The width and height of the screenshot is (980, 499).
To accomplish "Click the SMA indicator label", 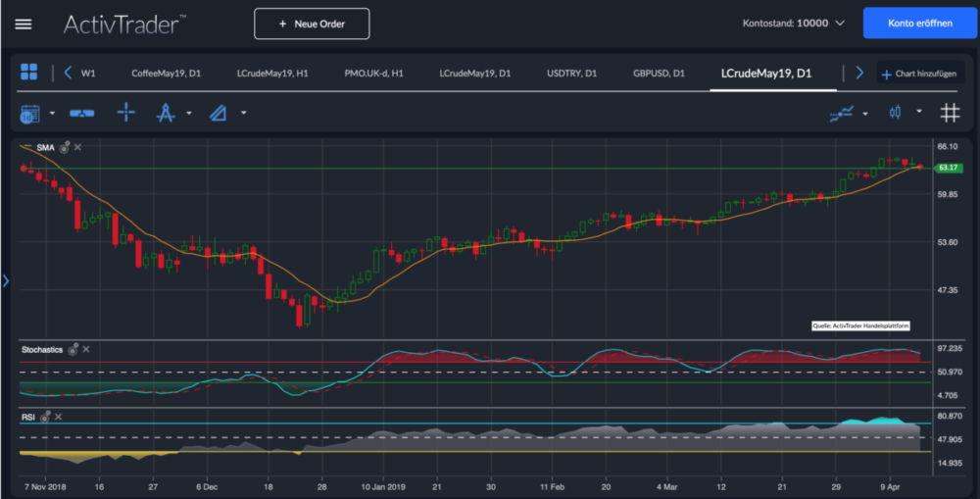I will pyautogui.click(x=45, y=148).
